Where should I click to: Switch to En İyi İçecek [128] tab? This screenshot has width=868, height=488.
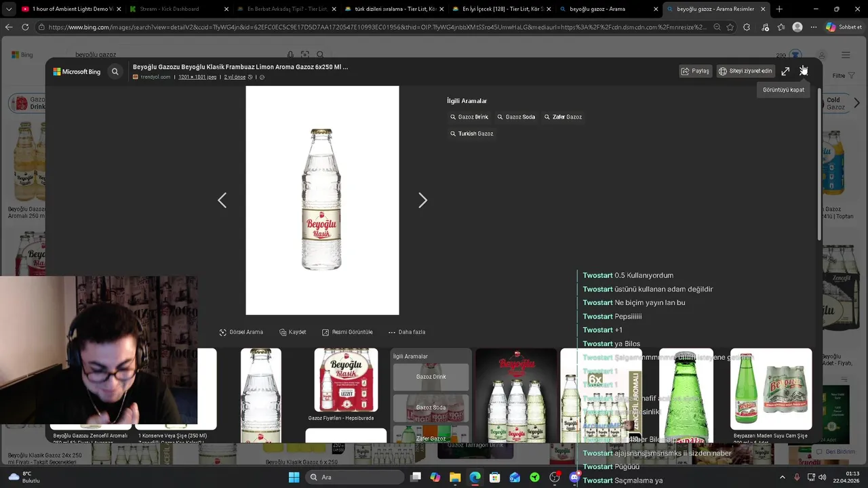point(501,9)
